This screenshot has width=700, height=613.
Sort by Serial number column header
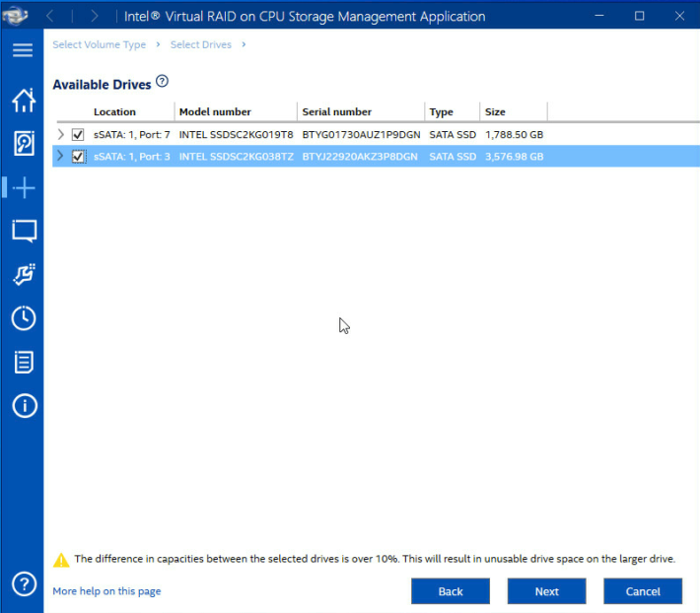point(336,112)
